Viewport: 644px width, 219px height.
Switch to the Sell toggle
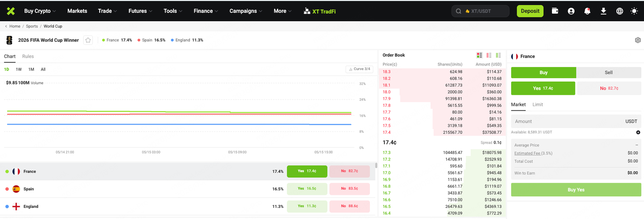click(x=609, y=72)
